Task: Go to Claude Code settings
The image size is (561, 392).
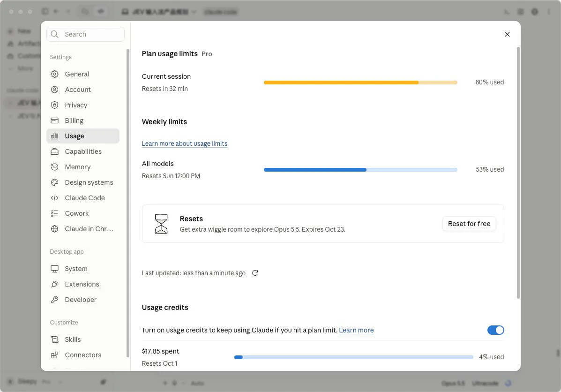Action: [x=82, y=198]
